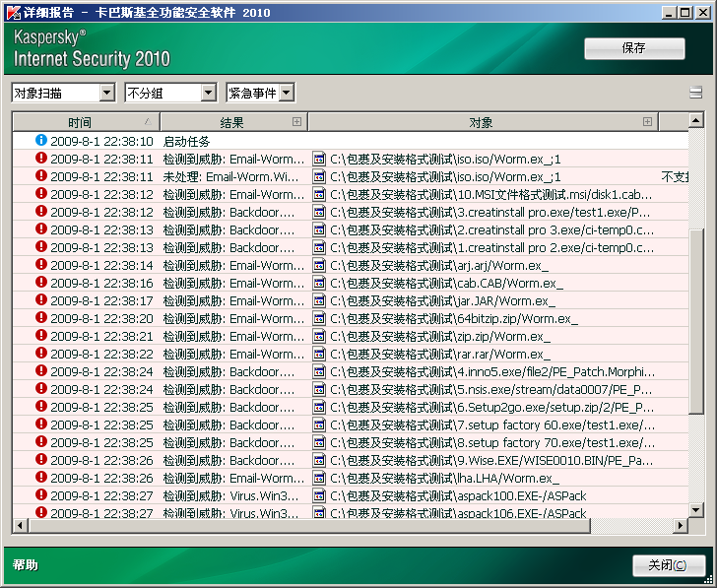
Task: Select 检测到威胁: Virus.Win3... at 22:38:27 aspack100 row
Action: coord(230,496)
